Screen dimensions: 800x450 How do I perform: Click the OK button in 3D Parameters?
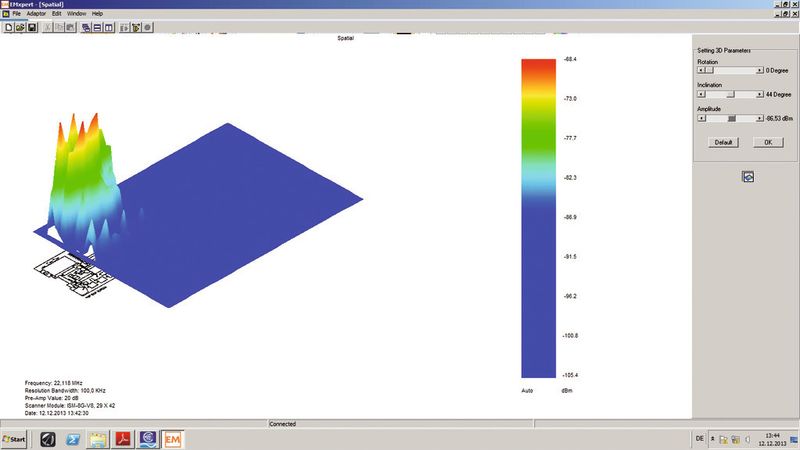click(768, 142)
